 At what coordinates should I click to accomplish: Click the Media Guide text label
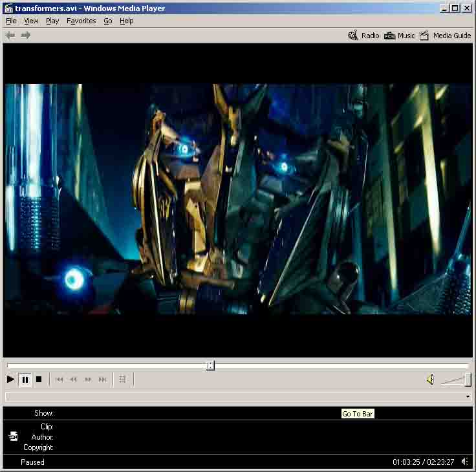coord(452,36)
